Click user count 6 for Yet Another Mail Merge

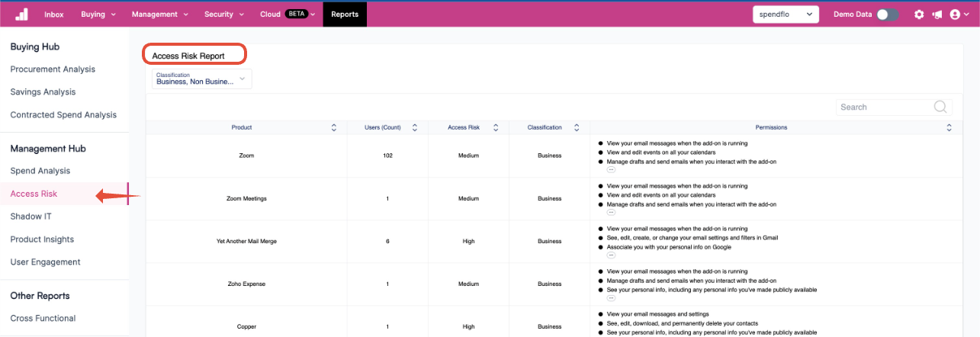pos(387,241)
